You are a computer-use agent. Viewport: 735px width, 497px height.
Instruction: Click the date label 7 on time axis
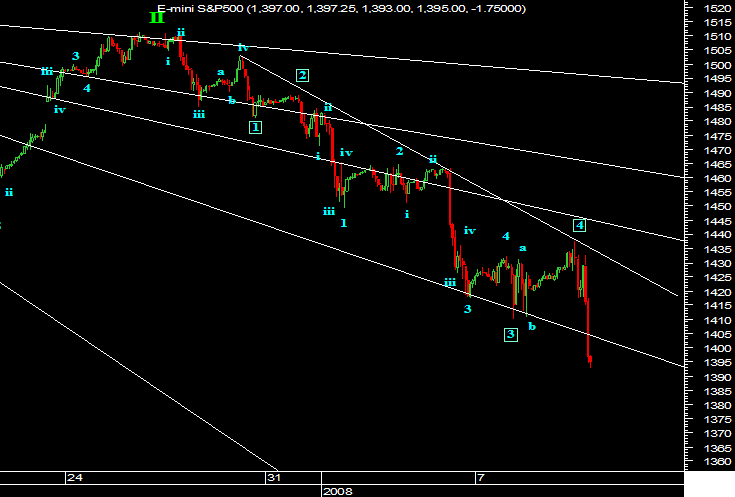[480, 478]
